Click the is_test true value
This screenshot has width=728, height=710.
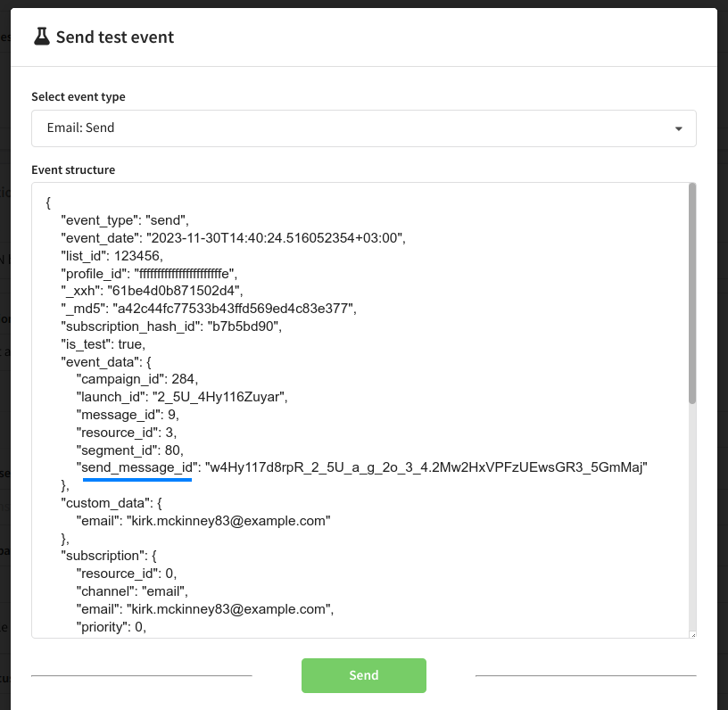point(128,343)
